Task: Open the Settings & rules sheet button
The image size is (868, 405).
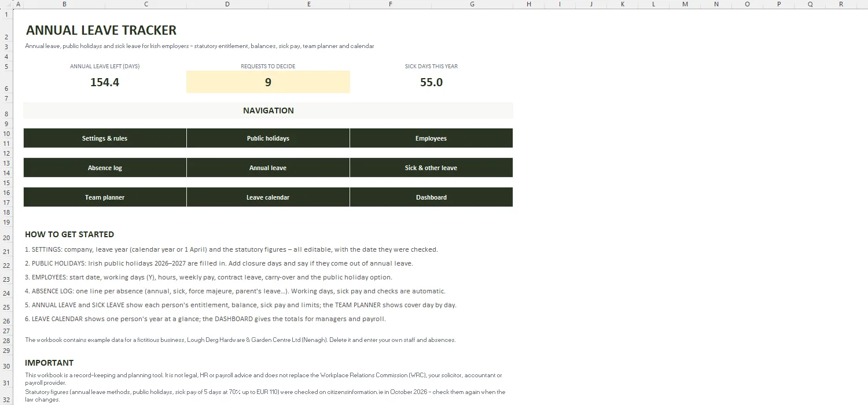Action: (105, 138)
